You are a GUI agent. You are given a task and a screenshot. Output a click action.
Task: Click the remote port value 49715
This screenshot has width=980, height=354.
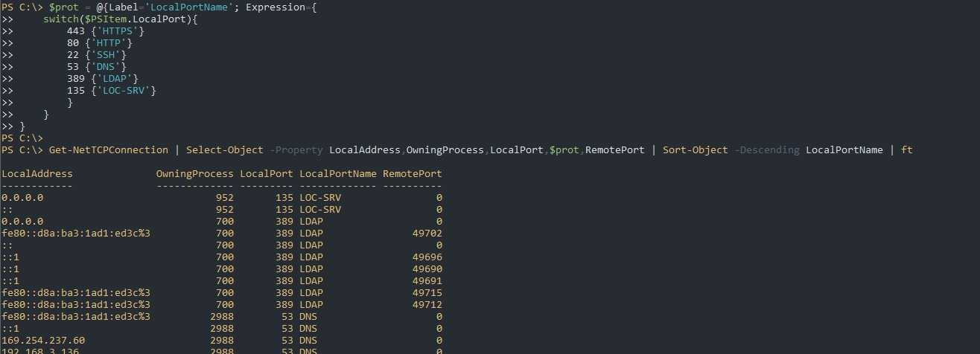point(427,293)
